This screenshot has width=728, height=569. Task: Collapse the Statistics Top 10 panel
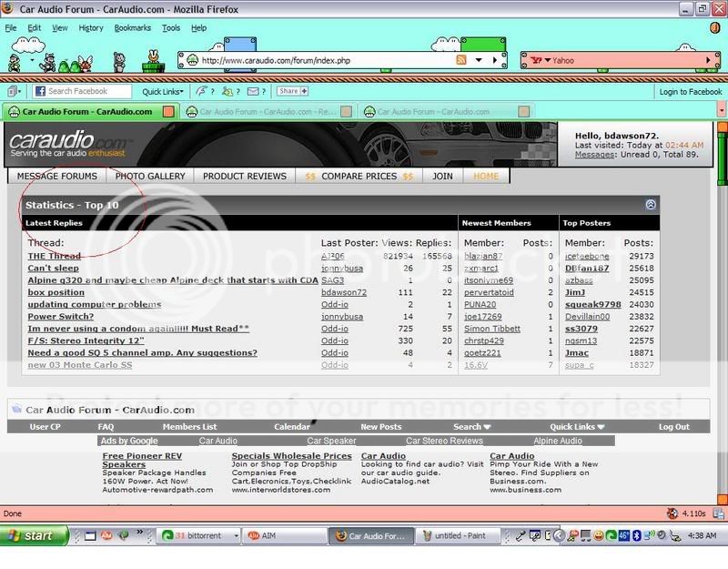pyautogui.click(x=651, y=204)
